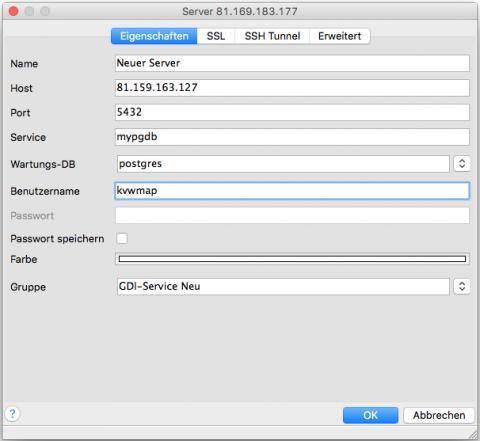Open the SSH Tunnel tab

pos(272,36)
